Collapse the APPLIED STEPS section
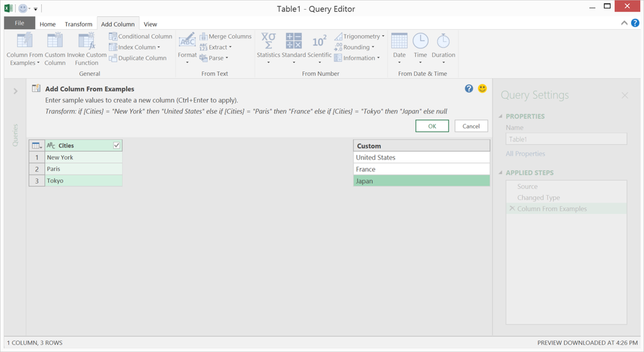644x352 pixels. (x=500, y=173)
